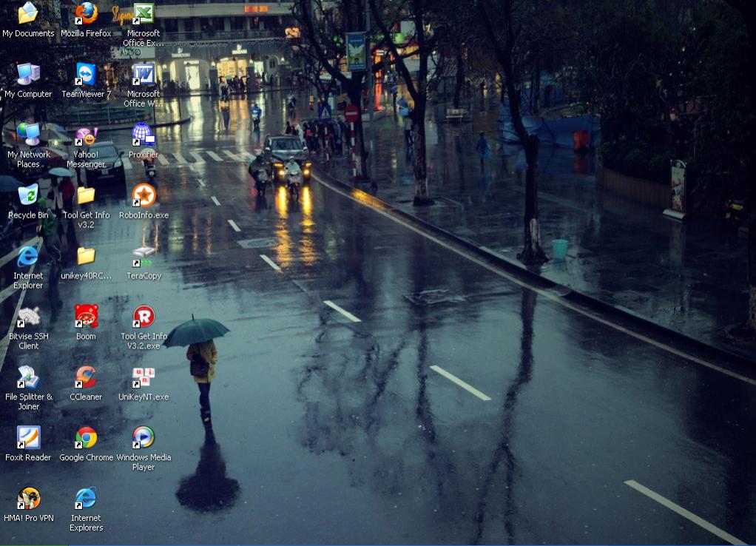Click the CCleaner shortcut icon

point(86,378)
